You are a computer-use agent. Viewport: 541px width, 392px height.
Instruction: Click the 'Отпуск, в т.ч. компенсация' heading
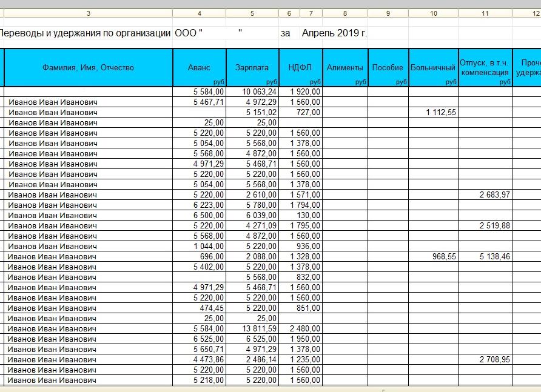tap(485, 68)
